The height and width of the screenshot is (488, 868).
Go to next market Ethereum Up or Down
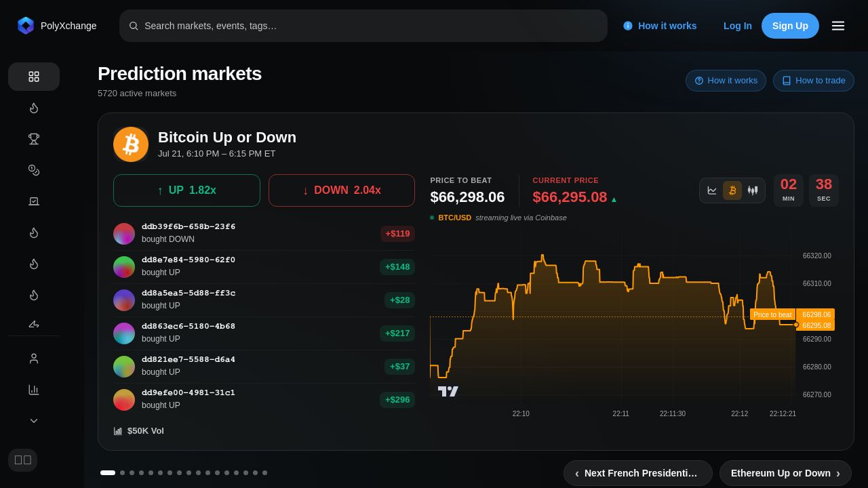[x=785, y=473]
